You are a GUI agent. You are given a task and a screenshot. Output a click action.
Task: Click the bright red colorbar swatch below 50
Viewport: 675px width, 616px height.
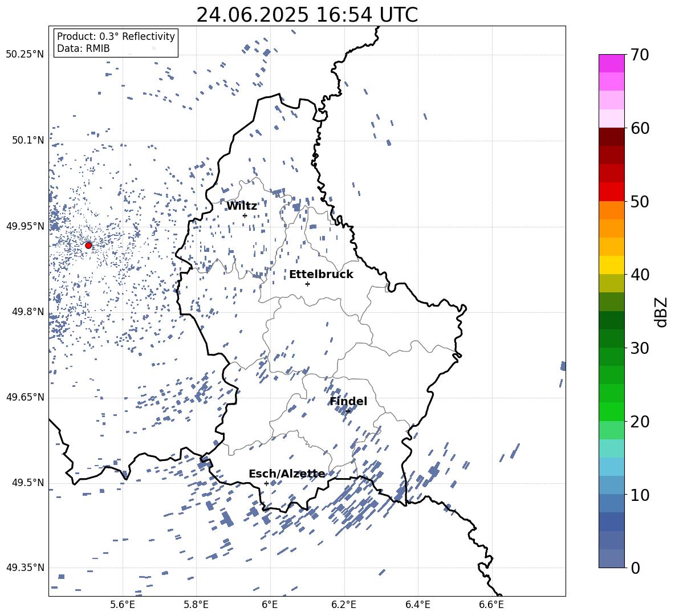click(612, 192)
